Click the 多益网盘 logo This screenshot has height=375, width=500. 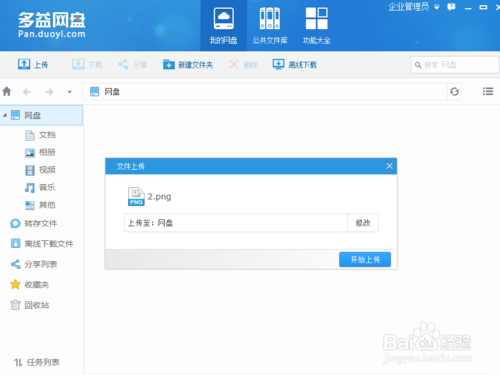(52, 25)
